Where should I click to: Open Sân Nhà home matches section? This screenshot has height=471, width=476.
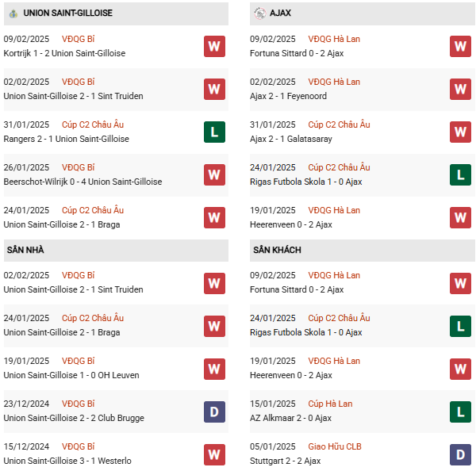point(25,250)
